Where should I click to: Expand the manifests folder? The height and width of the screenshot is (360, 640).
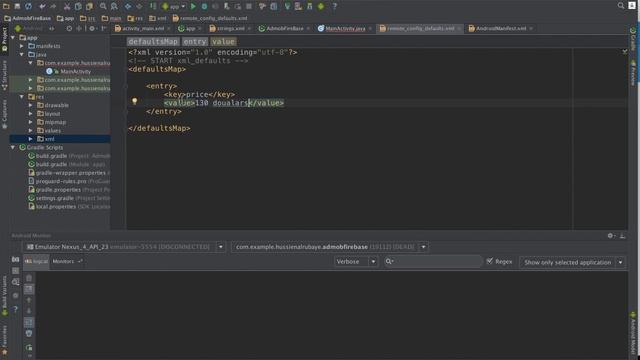point(22,46)
